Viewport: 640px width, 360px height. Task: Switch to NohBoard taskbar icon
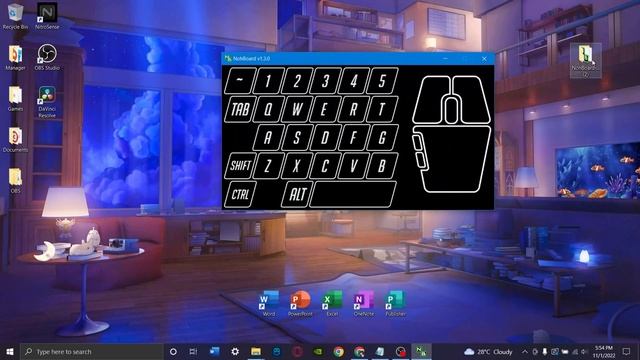pos(421,351)
